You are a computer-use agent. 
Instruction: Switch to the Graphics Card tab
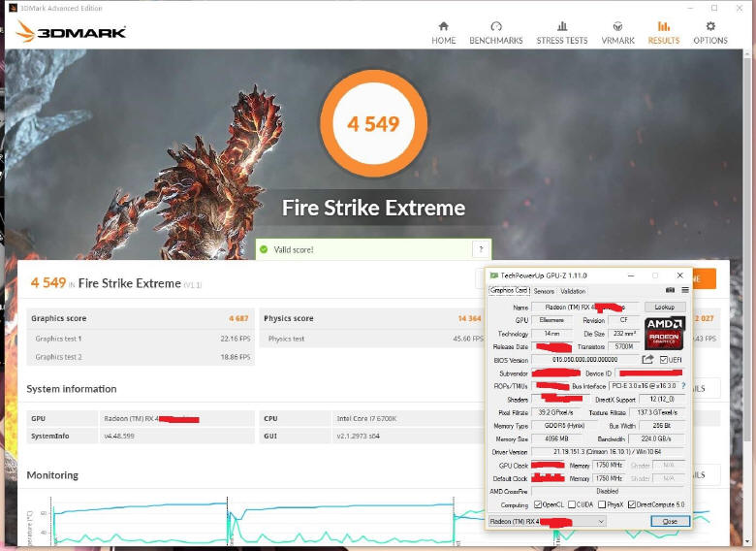509,290
